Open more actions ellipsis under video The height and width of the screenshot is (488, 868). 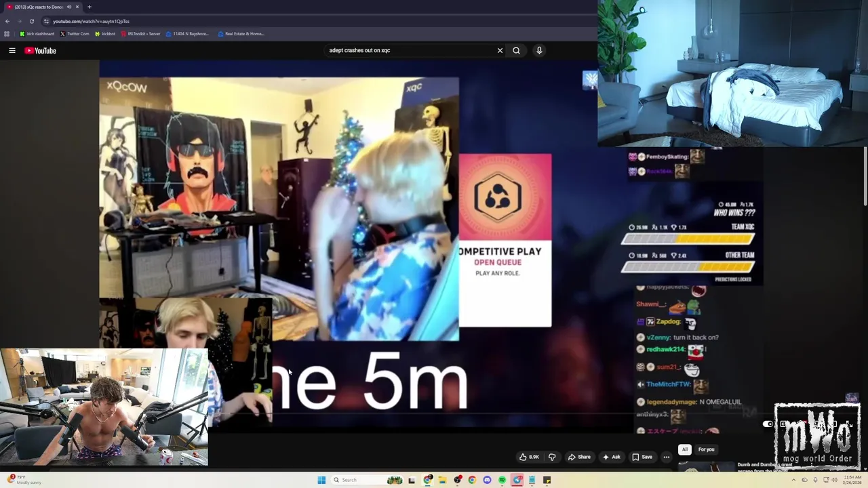[666, 457]
